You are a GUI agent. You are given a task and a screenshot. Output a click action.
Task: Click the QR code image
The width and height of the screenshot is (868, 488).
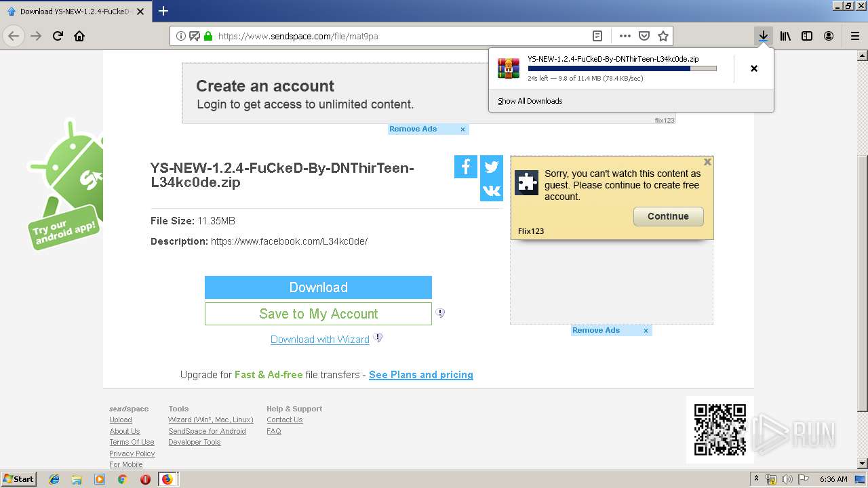point(720,430)
